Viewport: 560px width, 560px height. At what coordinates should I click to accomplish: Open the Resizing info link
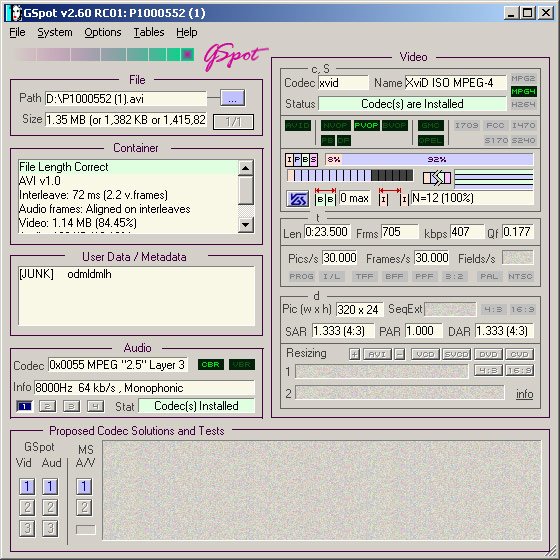[x=525, y=394]
